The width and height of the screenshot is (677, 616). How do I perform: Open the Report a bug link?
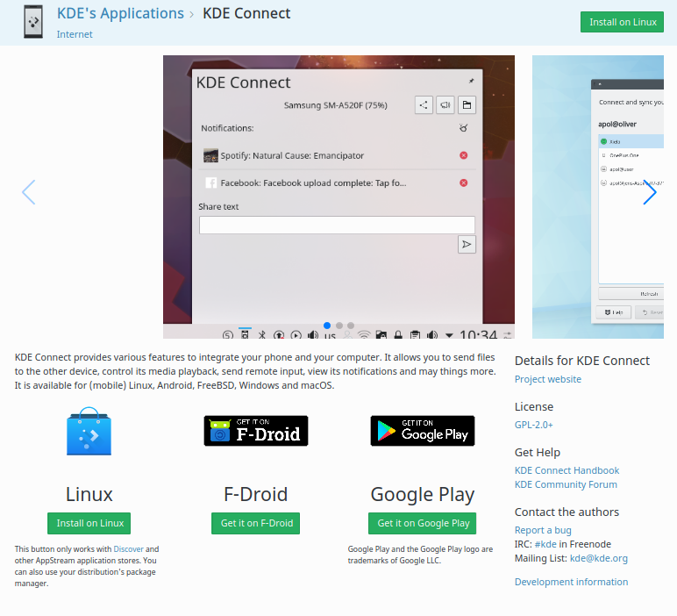coord(543,530)
